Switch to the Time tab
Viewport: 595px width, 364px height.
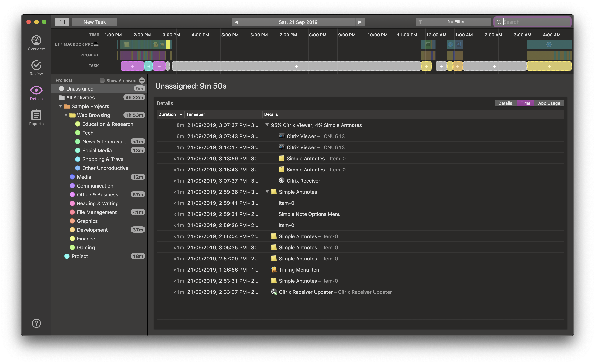coord(525,103)
